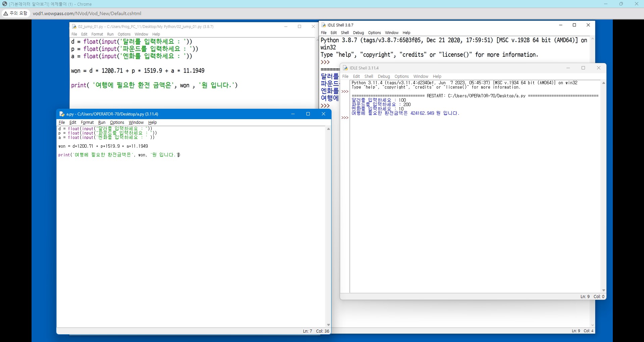The image size is (644, 342).
Task: Open Options menu in IDLE Shell 3.8.7
Action: click(x=374, y=33)
